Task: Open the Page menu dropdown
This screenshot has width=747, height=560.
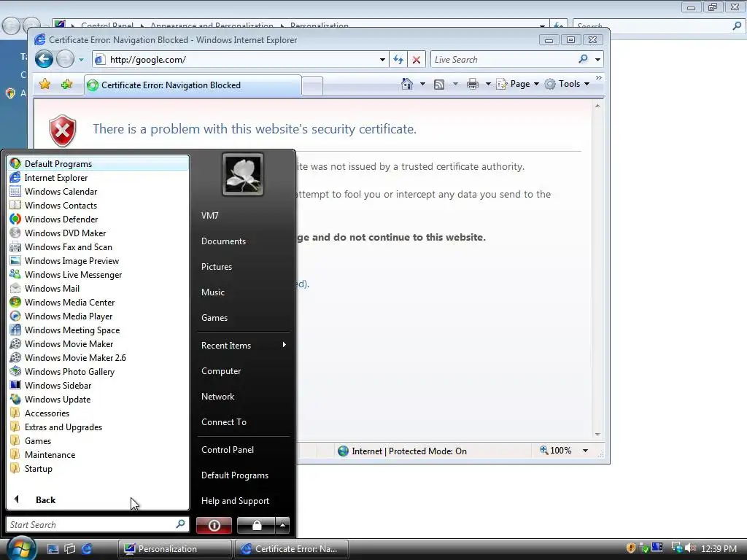Action: coord(518,84)
